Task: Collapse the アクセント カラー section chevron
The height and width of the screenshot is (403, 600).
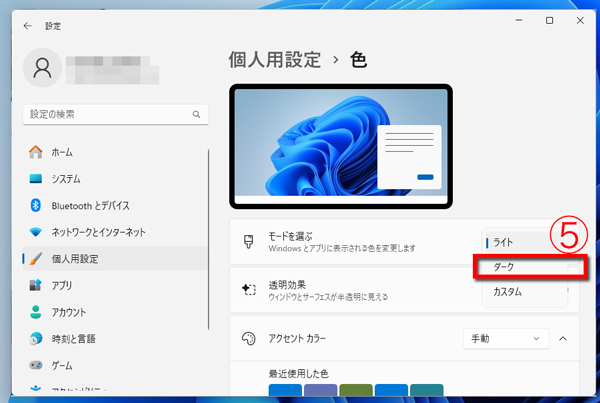Action: coord(562,339)
